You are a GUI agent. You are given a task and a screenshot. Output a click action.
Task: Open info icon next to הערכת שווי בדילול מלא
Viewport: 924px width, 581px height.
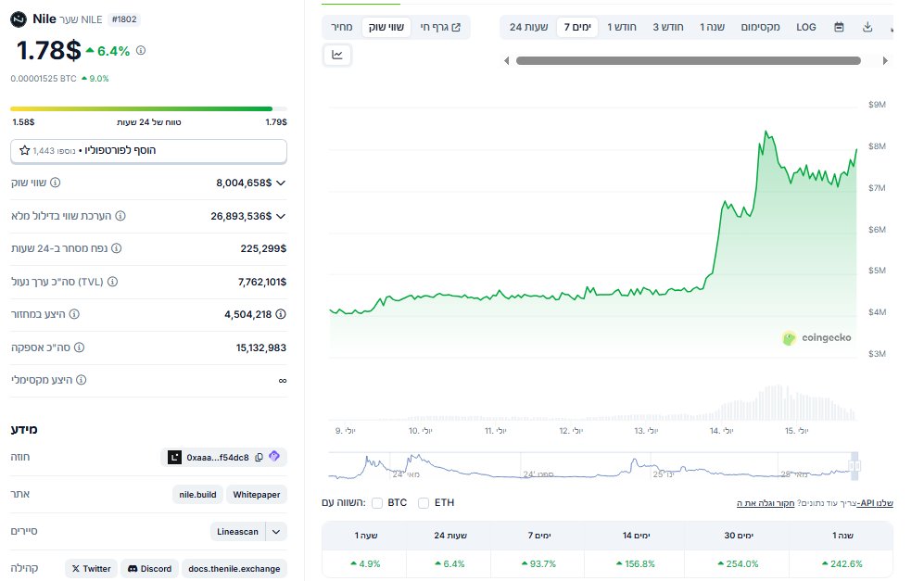[x=120, y=216]
